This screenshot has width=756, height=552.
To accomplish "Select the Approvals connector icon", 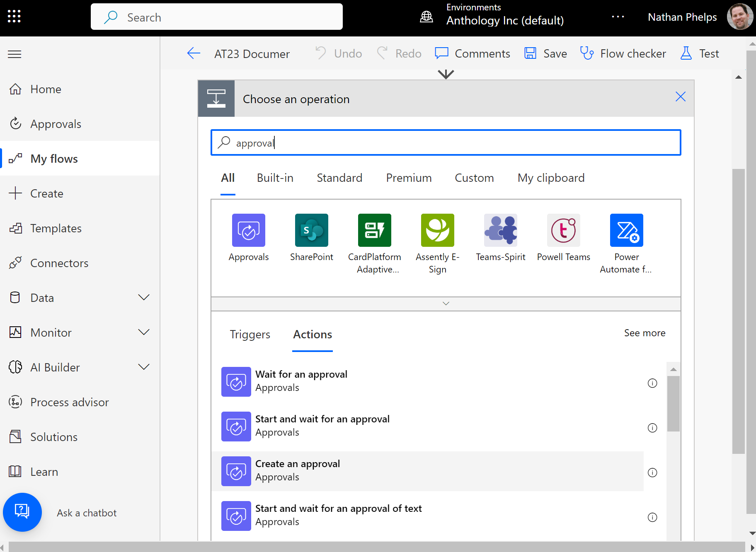I will pyautogui.click(x=249, y=230).
